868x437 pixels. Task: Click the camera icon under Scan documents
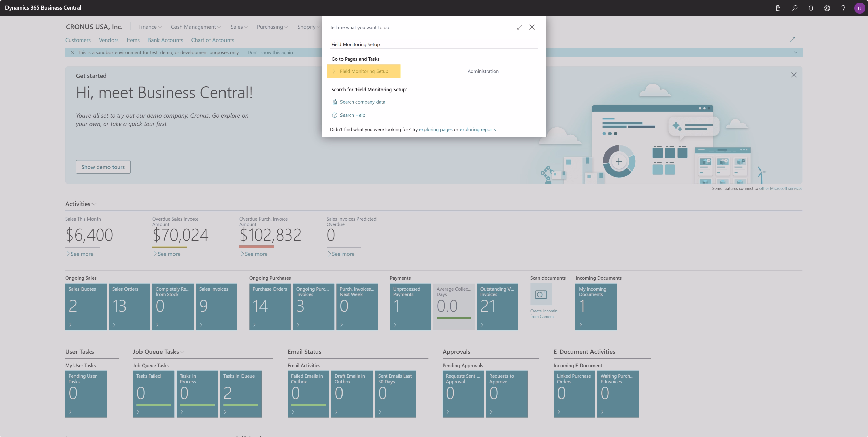[541, 294]
